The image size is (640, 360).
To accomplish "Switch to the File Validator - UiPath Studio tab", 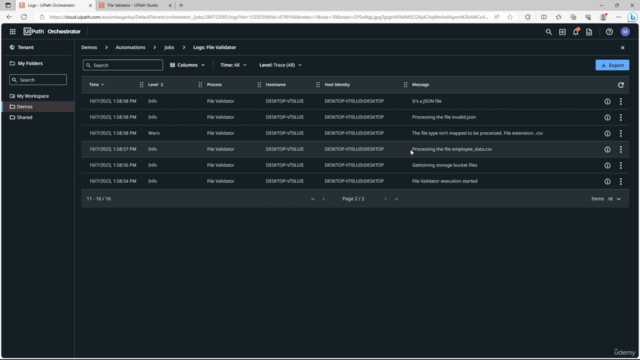I will (x=136, y=5).
